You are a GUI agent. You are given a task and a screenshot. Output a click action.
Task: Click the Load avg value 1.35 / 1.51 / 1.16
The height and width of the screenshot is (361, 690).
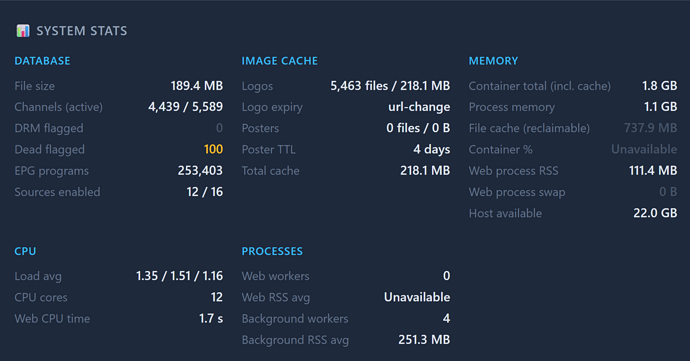pos(180,276)
